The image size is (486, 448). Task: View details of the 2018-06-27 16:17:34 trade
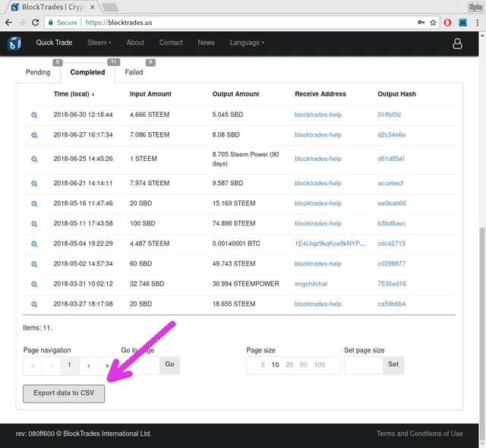(x=34, y=135)
